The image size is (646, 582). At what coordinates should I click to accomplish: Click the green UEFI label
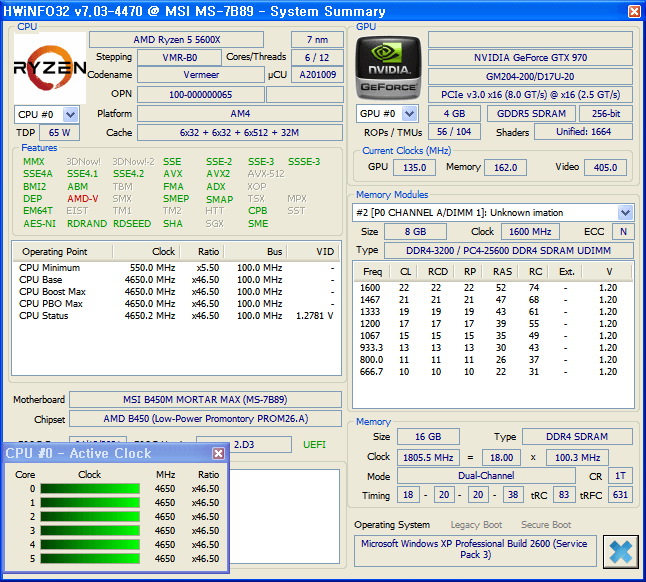[314, 445]
